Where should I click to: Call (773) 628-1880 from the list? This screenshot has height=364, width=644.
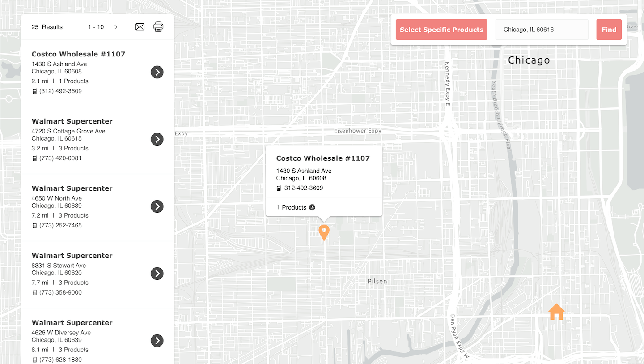click(x=60, y=360)
